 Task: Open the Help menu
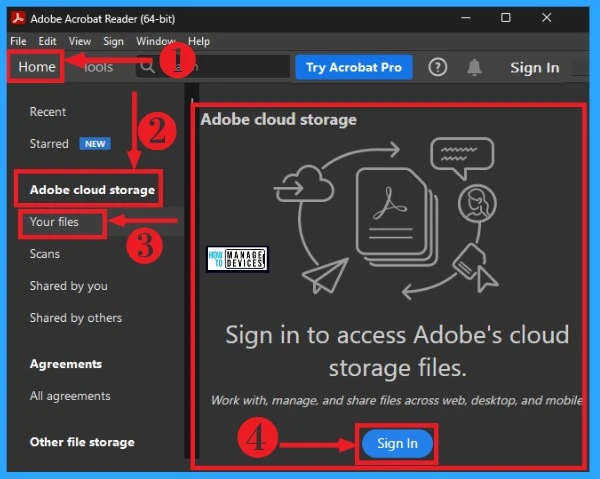199,41
